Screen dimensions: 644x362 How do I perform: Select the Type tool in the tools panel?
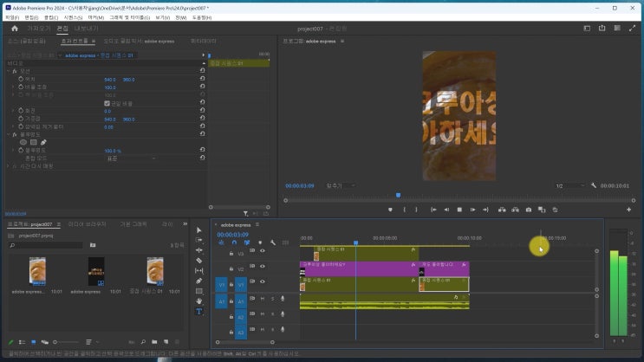pos(198,311)
